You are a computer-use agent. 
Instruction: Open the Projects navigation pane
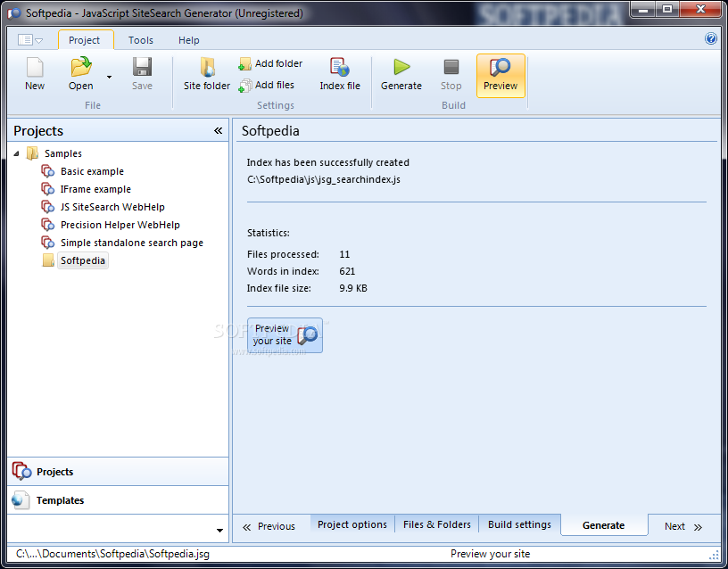point(118,472)
